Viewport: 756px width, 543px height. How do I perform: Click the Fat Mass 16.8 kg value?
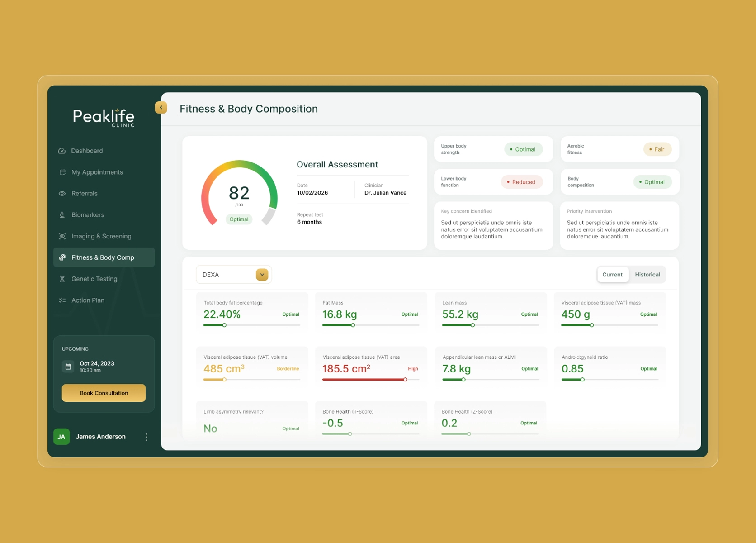[340, 314]
